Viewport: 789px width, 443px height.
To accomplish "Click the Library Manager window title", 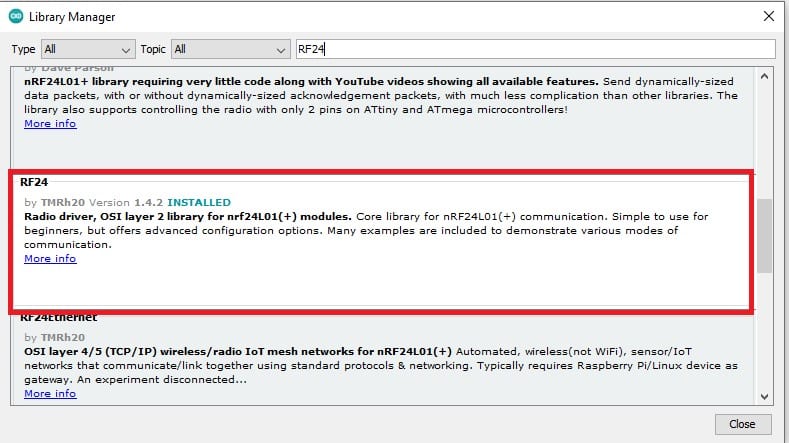I will click(x=72, y=17).
